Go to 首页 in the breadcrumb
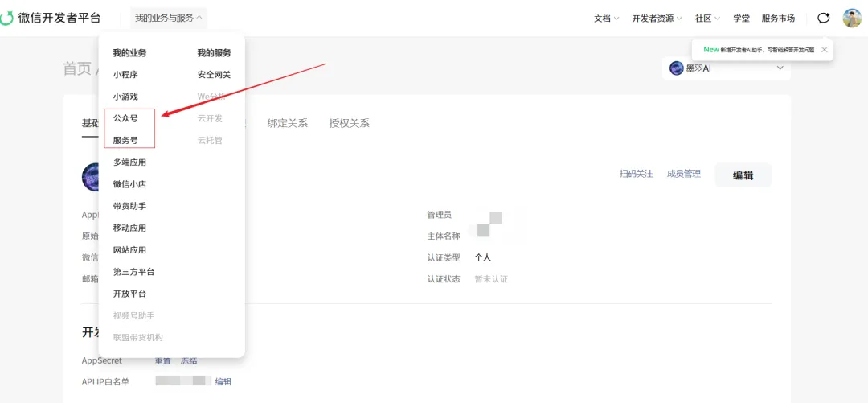Screen dimensions: 868x403 (77, 68)
